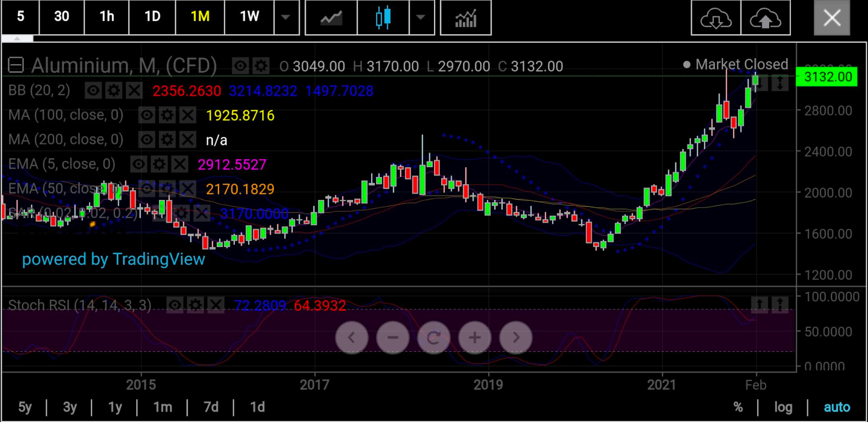Toggle visibility of Aluminium main series
868x422 pixels.
(x=240, y=66)
